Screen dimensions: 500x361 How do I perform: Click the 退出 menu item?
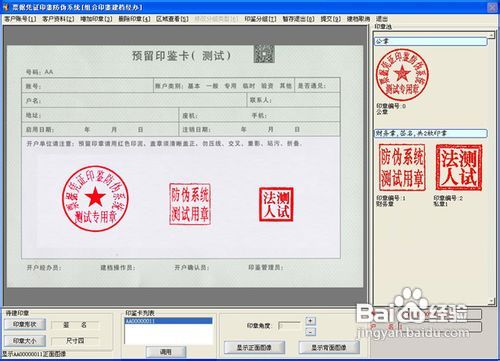coord(382,19)
